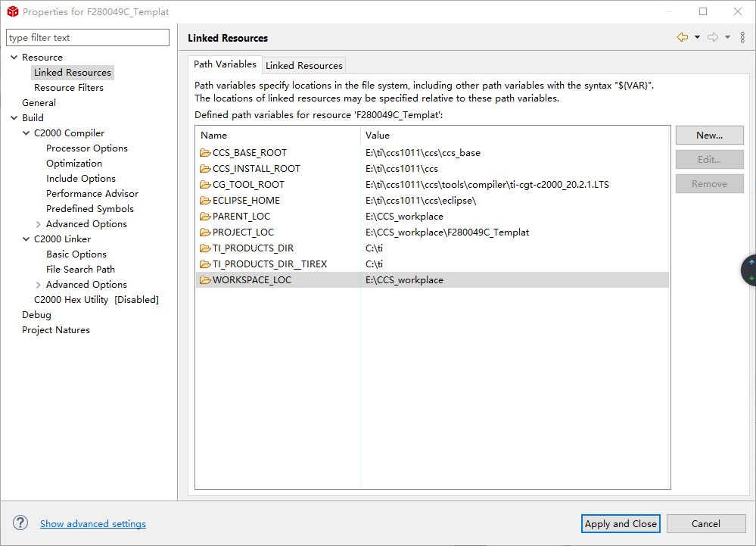Maximize the Properties dialog window
This screenshot has height=546, width=756.
point(703,11)
